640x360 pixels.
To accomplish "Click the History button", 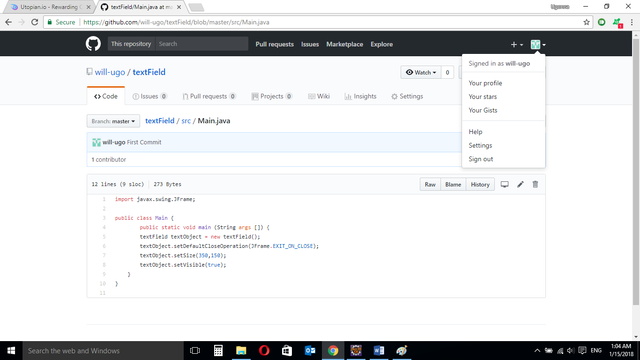I will (480, 184).
